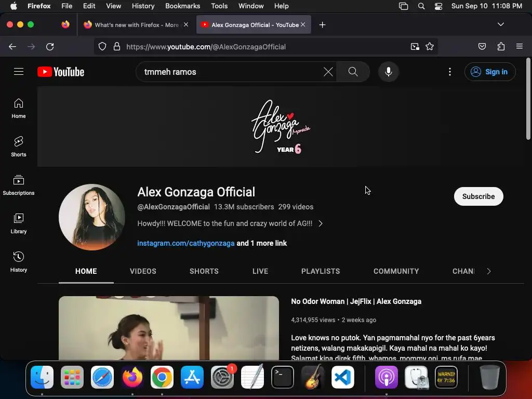Open YouTube guide hamburger menu

point(19,72)
